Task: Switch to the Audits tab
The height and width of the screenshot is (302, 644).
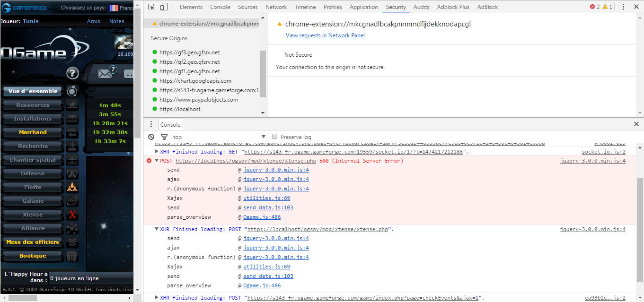Action: point(422,7)
